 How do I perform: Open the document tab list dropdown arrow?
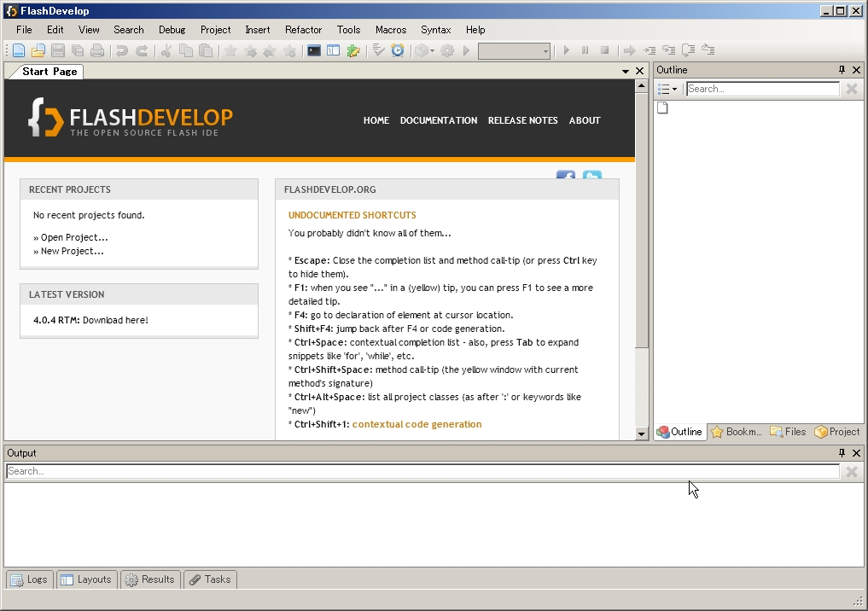tap(626, 72)
